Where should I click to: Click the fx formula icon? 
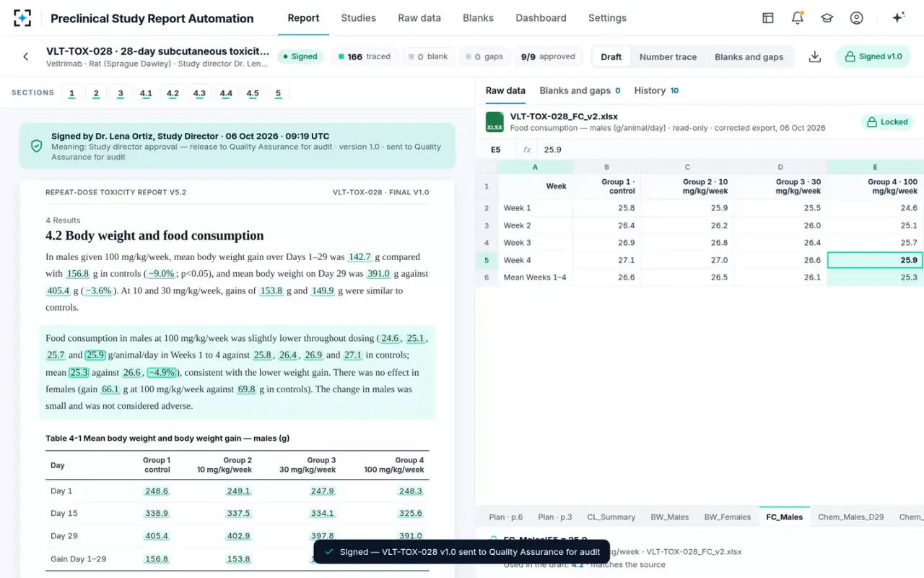527,150
